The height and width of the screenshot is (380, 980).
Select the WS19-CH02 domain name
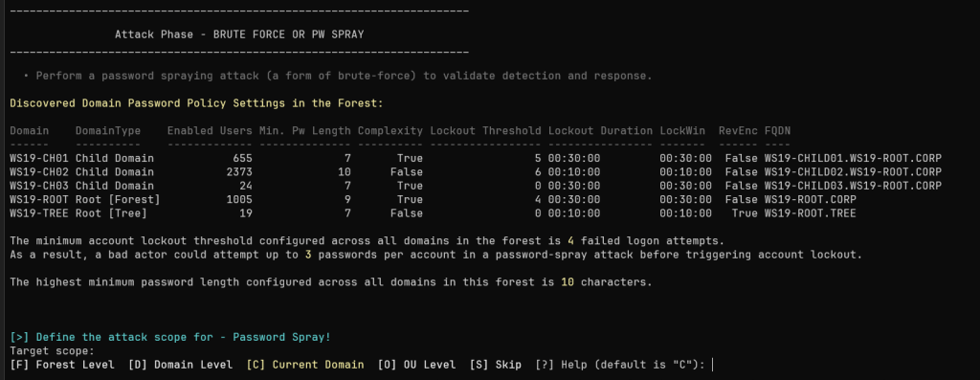point(39,172)
